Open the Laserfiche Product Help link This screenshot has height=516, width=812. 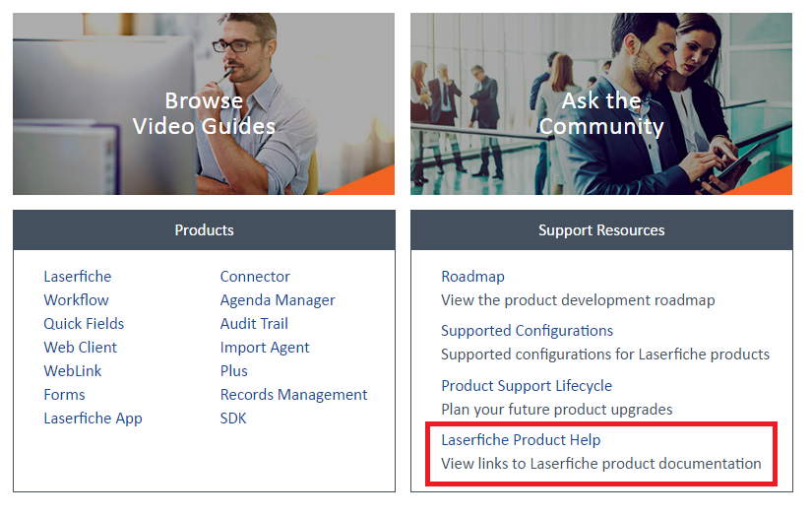pos(521,440)
